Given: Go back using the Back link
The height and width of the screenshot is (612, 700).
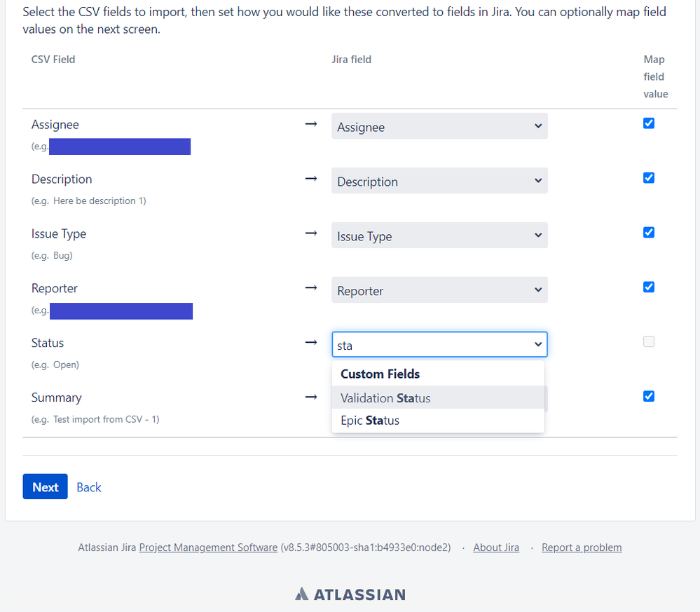Looking at the screenshot, I should click(89, 487).
